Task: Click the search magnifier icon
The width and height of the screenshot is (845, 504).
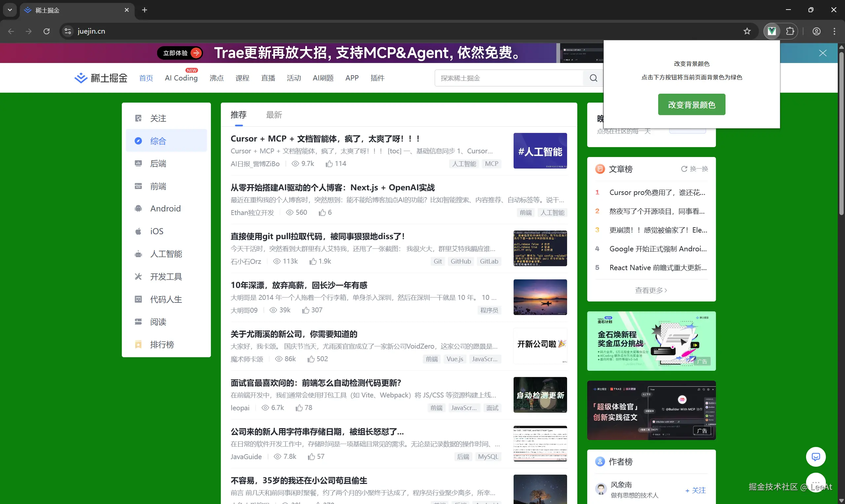Action: [593, 78]
